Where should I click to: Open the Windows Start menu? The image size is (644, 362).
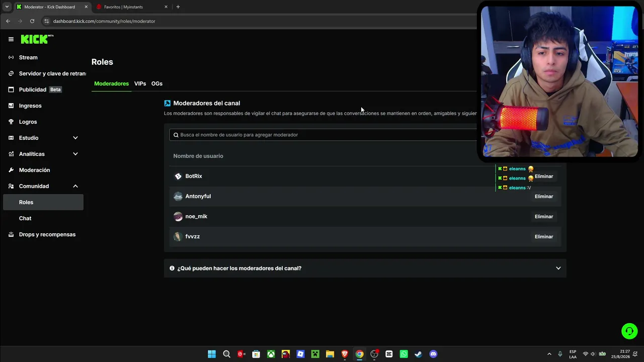(212, 354)
